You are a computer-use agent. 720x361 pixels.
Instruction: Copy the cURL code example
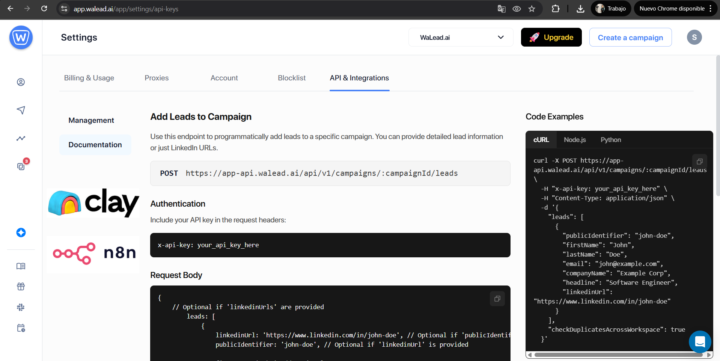coord(699,161)
